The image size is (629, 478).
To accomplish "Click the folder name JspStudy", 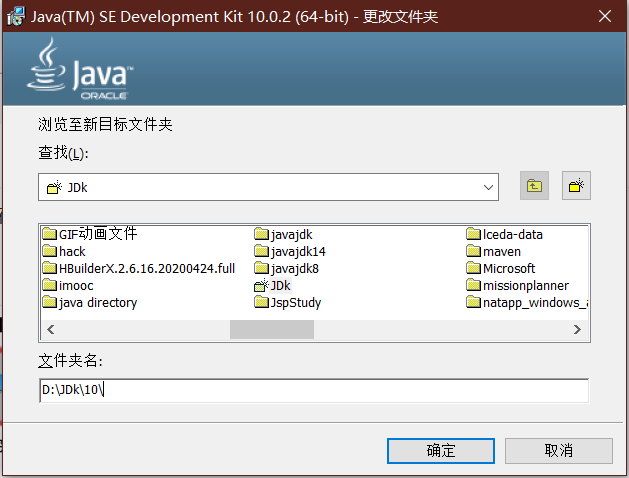I will pos(296,303).
